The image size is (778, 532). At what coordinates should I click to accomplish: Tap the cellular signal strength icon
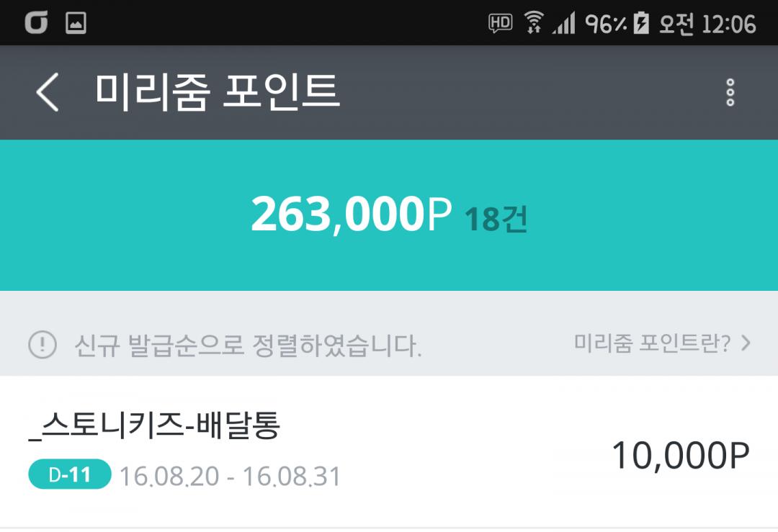pos(564,24)
